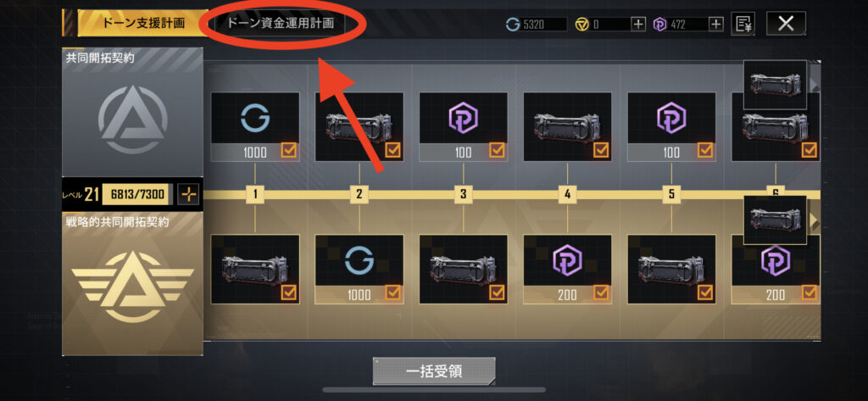Click the 一括受領 claim all button
The width and height of the screenshot is (868, 401).
[x=434, y=371]
